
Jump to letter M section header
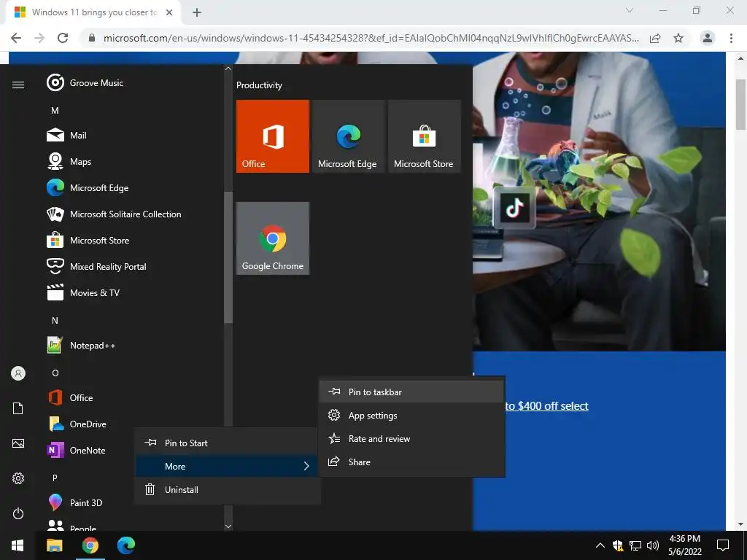pos(55,111)
